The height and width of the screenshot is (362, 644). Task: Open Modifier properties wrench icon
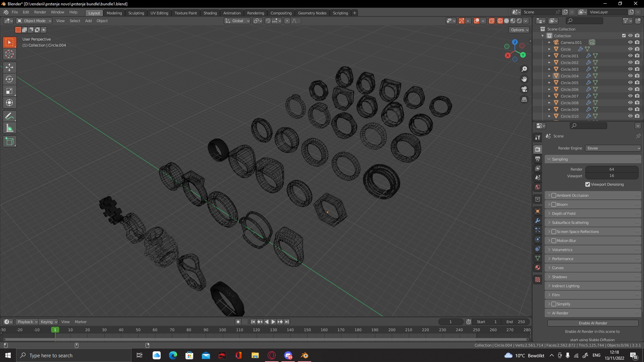(538, 221)
